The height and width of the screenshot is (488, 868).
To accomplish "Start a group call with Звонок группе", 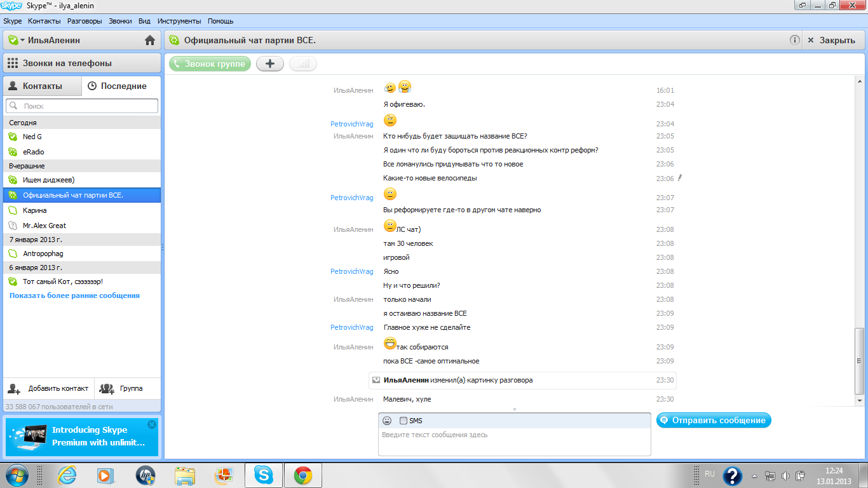I will [210, 64].
